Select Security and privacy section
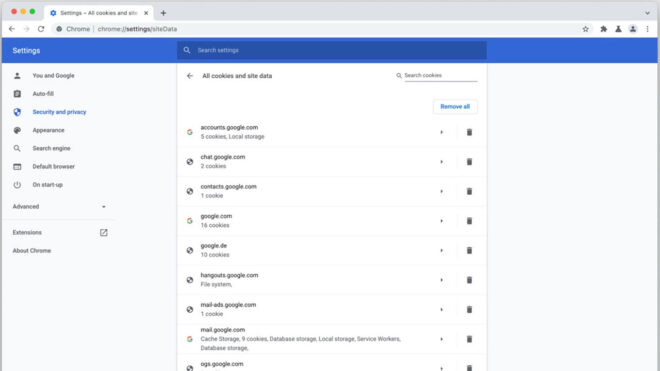 pyautogui.click(x=59, y=112)
